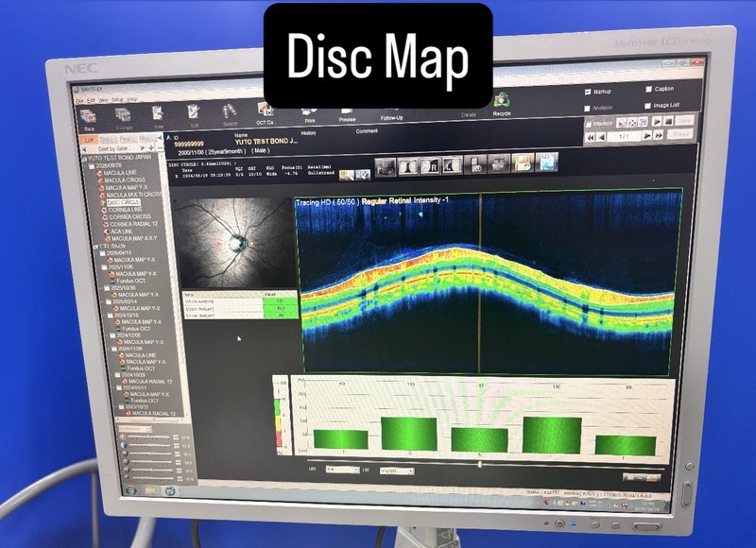The image size is (756, 548).
Task: Click the folder icon in scan toolbar
Action: [499, 163]
